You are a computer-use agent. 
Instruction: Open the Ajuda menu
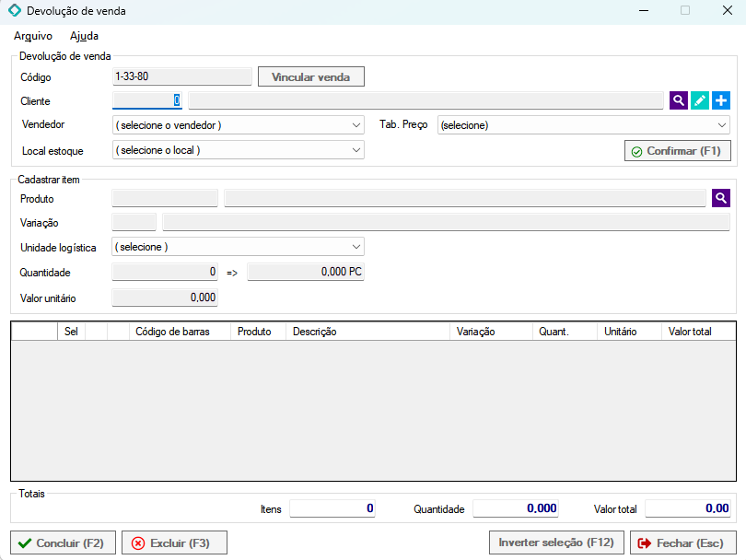[84, 37]
